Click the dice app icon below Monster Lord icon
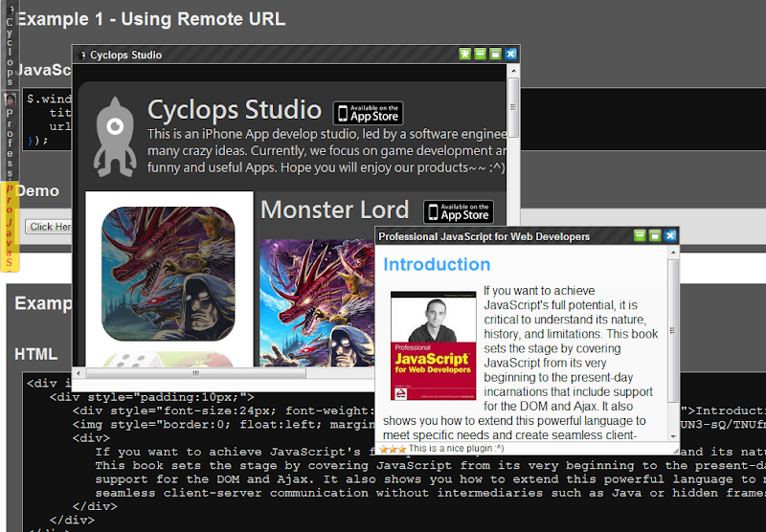 click(169, 359)
